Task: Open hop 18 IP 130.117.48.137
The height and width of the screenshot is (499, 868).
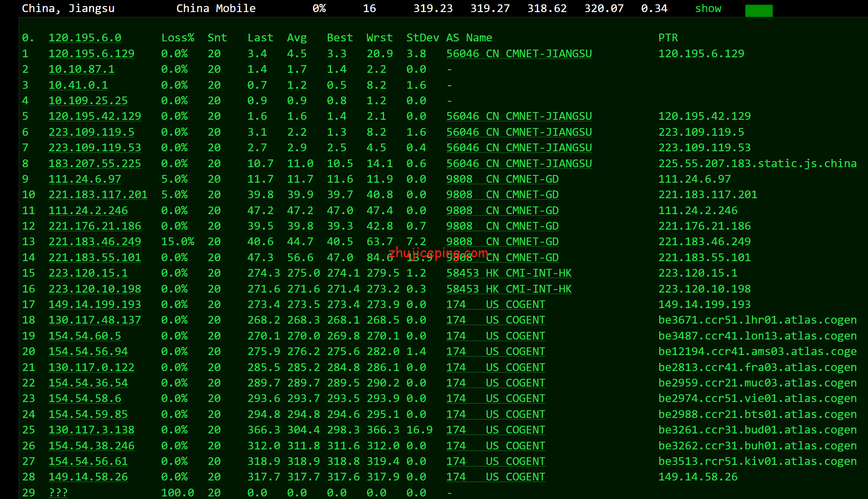Action: 95,320
